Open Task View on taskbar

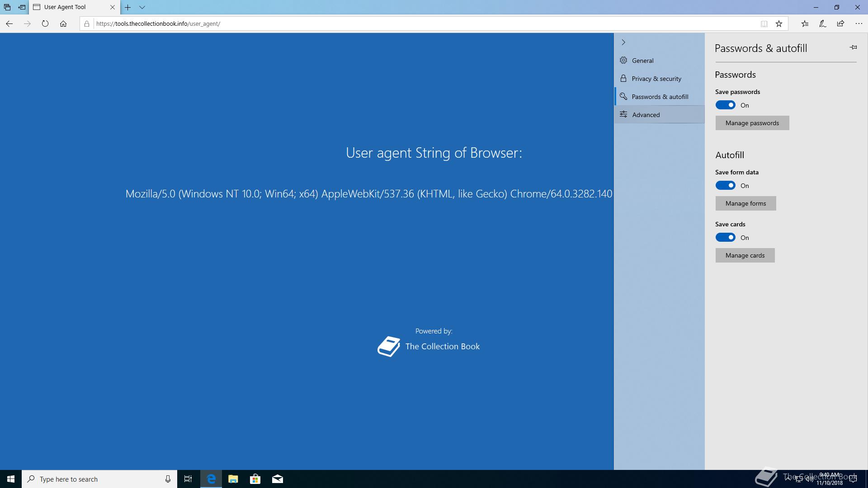coord(188,479)
